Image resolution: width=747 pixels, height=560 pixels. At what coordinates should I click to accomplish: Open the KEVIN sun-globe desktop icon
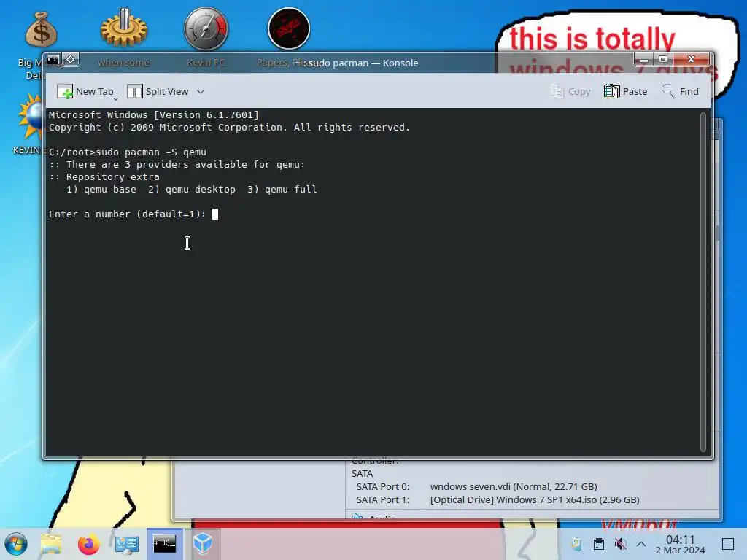(32, 117)
